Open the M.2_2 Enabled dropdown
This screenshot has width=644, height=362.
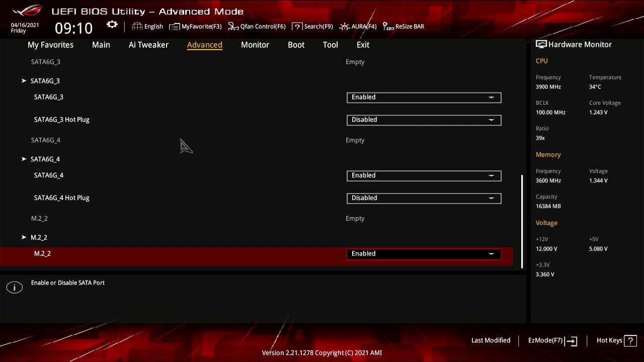424,254
